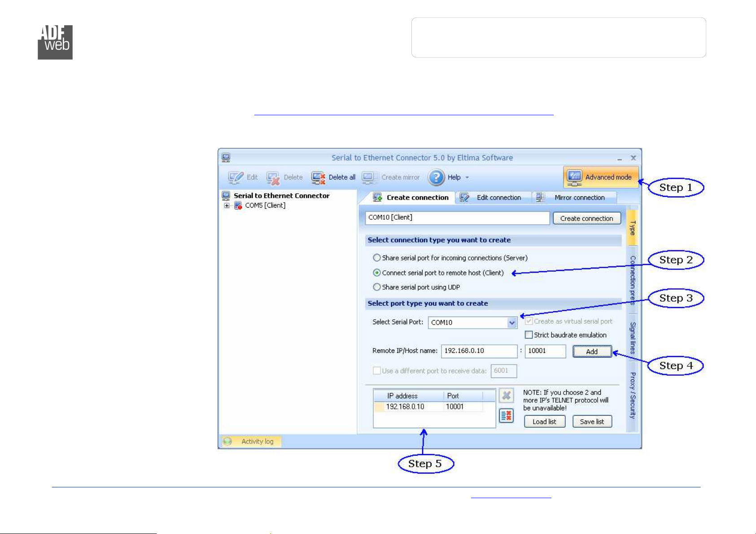Click the Mirror connection tab icon
756x534 pixels.
click(541, 198)
